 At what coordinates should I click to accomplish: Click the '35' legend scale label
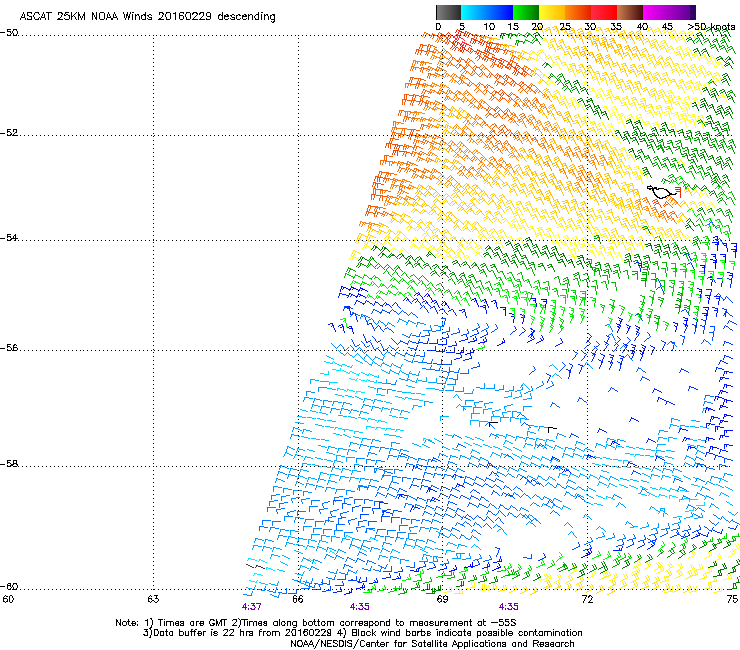[616, 27]
